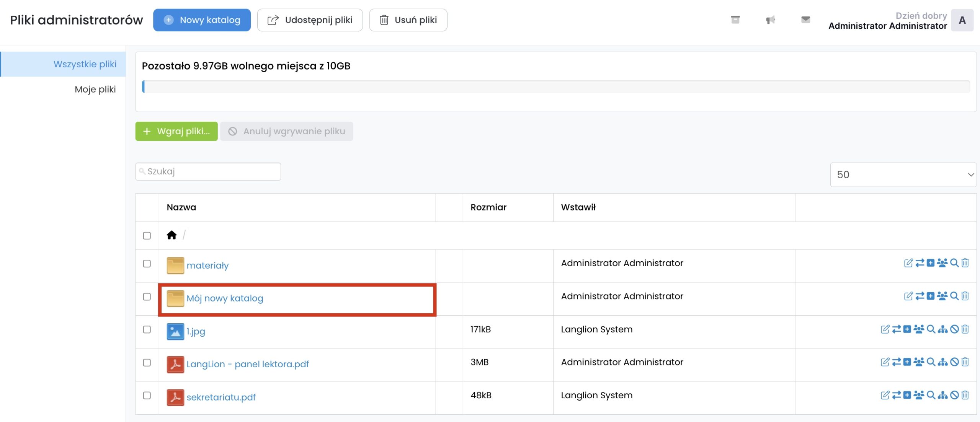Open the Mój nowy katalog folder link

(225, 298)
